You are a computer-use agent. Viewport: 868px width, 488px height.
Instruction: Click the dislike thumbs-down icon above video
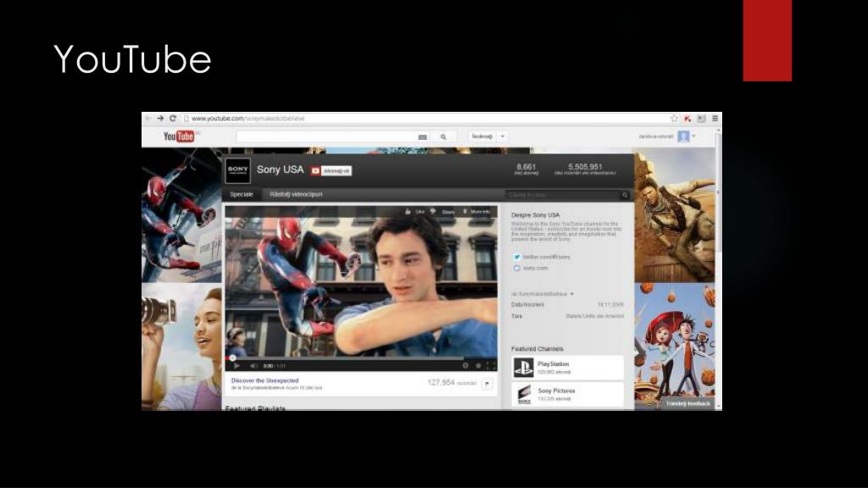coord(433,211)
